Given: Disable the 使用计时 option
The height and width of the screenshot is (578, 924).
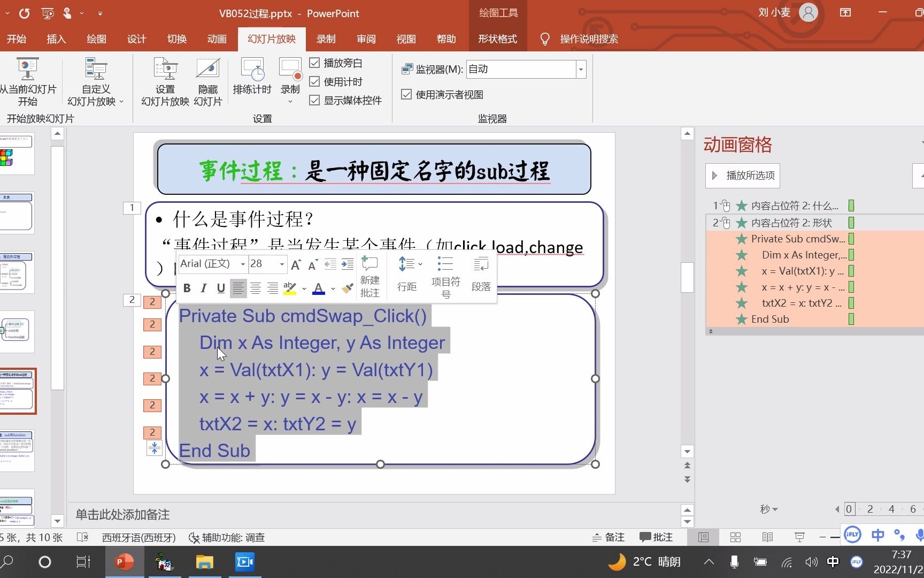Looking at the screenshot, I should click(x=314, y=81).
